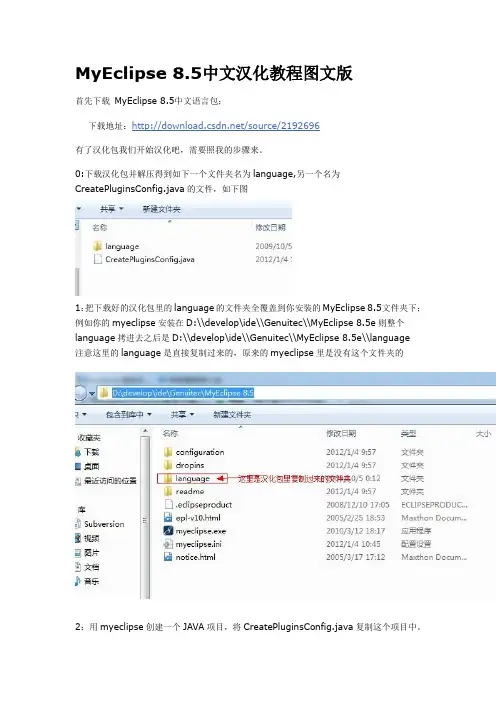The height and width of the screenshot is (702, 496).
Task: Click the folder icon in address bar
Action: pos(104,393)
